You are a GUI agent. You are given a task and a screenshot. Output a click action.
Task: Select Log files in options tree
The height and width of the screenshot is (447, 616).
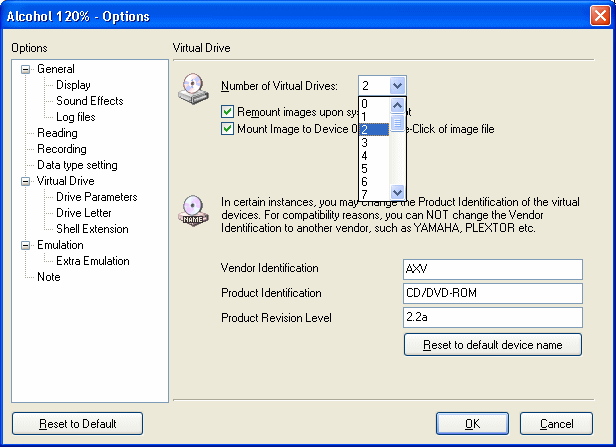pyautogui.click(x=76, y=117)
